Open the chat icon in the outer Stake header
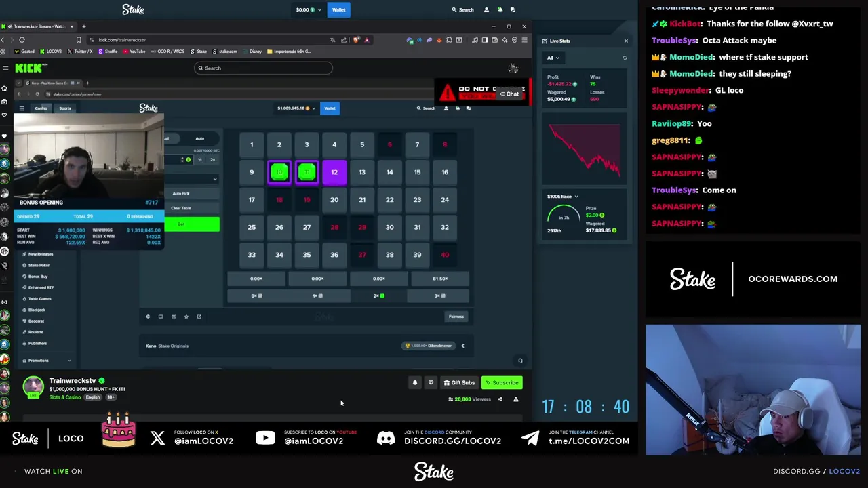This screenshot has height=488, width=868. [x=513, y=9]
